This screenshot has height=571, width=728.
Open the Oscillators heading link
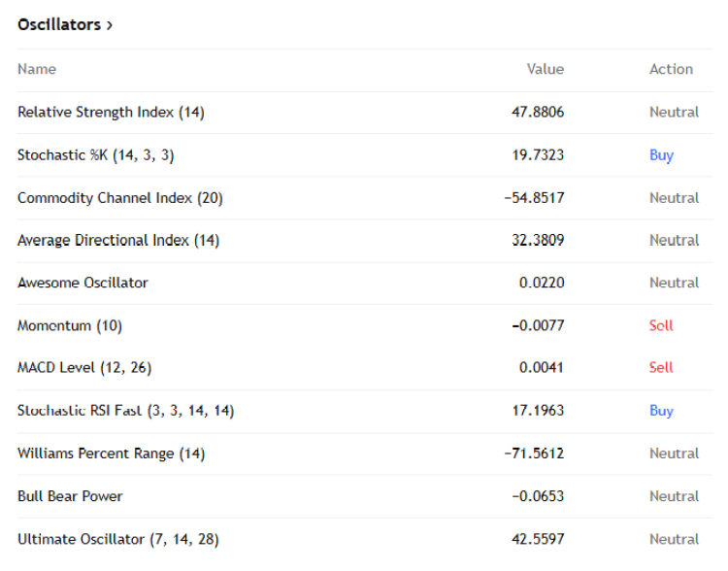pos(59,25)
